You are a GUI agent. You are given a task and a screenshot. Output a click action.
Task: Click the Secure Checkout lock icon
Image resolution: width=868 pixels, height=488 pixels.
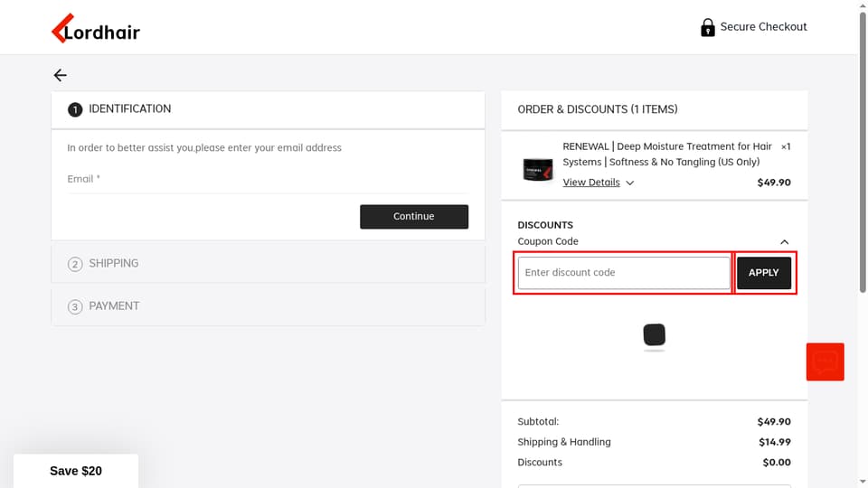point(707,27)
